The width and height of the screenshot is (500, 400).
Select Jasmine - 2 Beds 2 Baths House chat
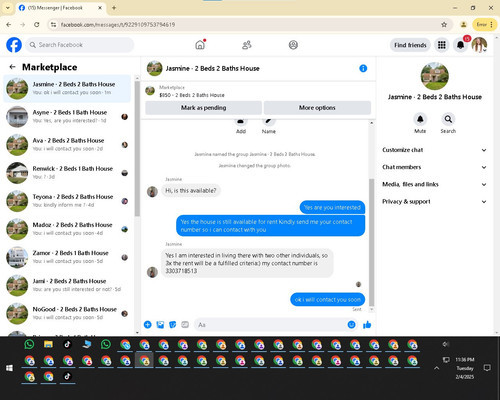pyautogui.click(x=67, y=88)
